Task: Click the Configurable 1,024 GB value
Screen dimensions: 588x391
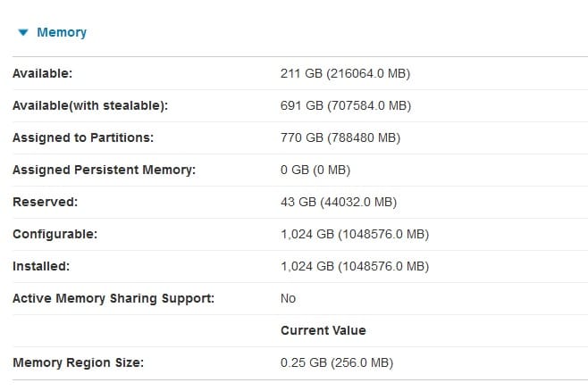Action: 355,235
